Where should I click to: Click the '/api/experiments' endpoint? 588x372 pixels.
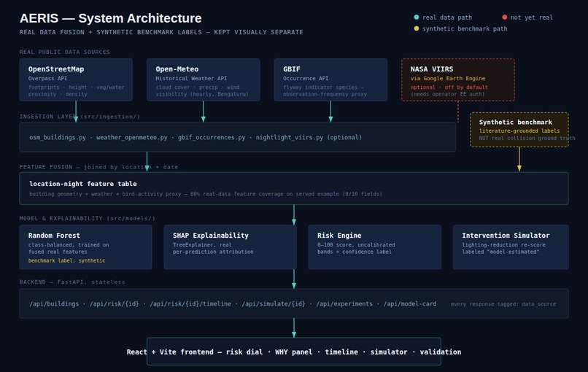pos(344,303)
